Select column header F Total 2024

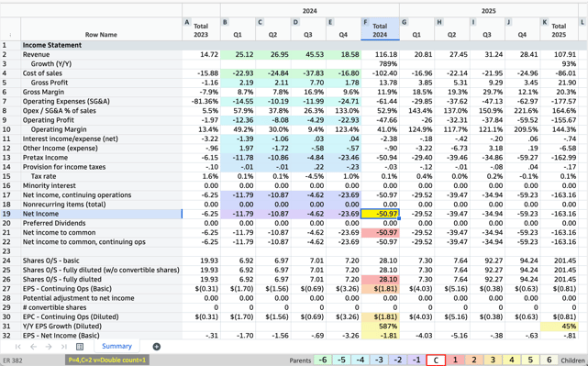click(380, 29)
